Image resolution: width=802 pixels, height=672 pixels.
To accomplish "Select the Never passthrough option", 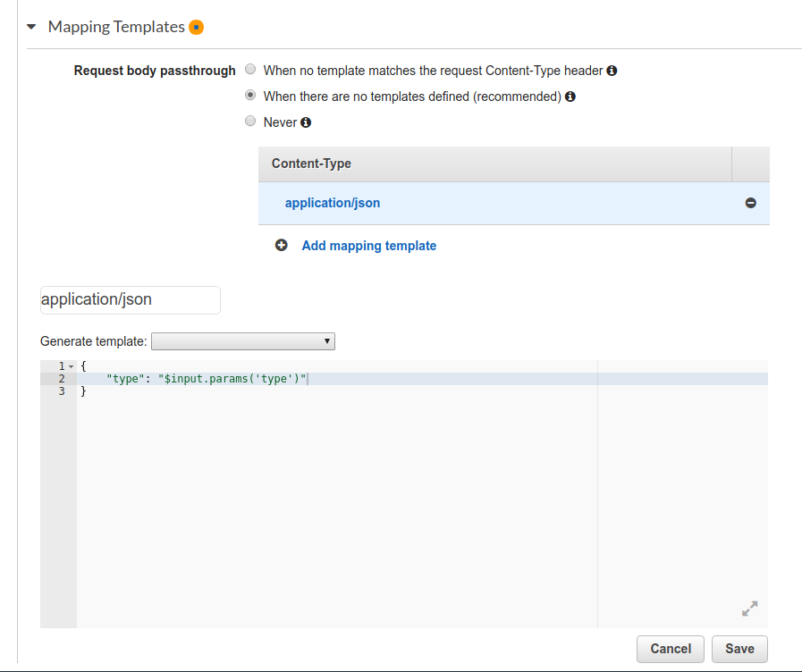I will pos(250,122).
